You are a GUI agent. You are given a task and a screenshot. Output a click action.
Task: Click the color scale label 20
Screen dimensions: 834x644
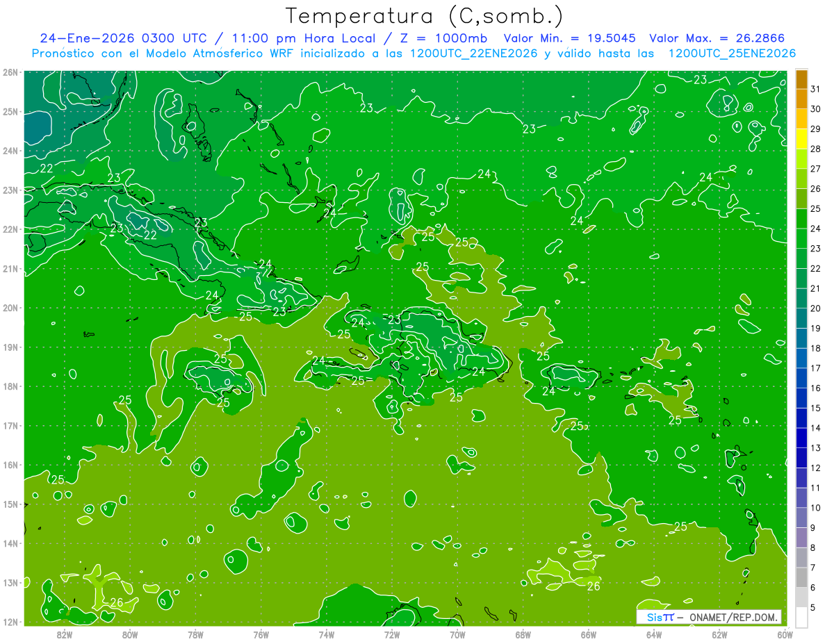816,308
